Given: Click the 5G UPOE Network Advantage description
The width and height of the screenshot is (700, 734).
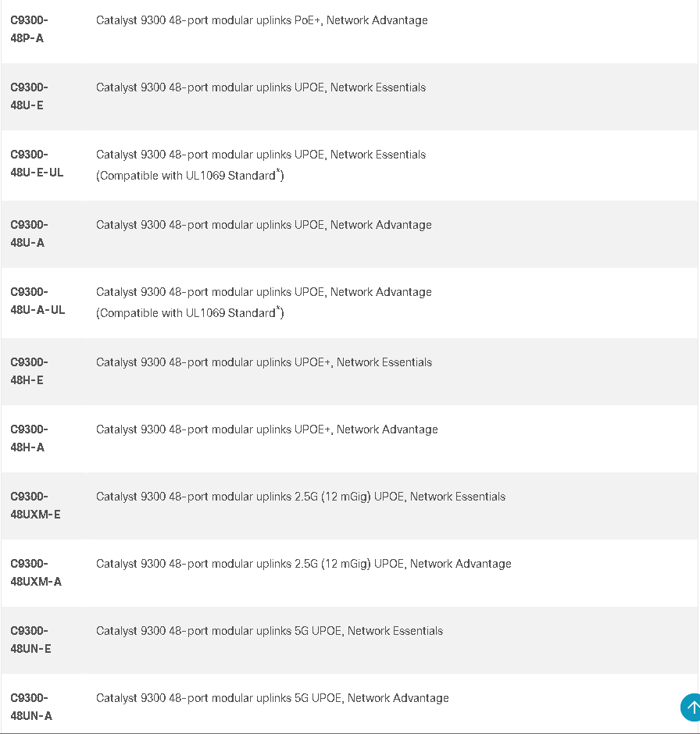Looking at the screenshot, I should (x=273, y=698).
